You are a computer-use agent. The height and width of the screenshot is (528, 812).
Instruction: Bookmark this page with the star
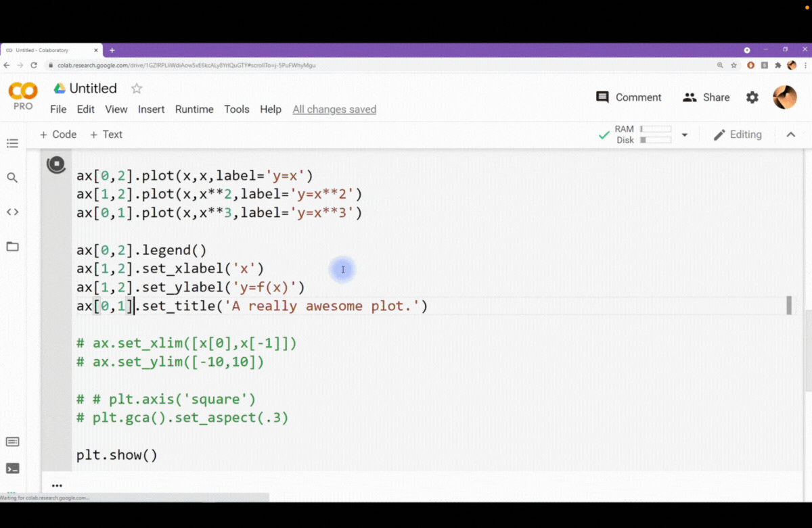734,66
